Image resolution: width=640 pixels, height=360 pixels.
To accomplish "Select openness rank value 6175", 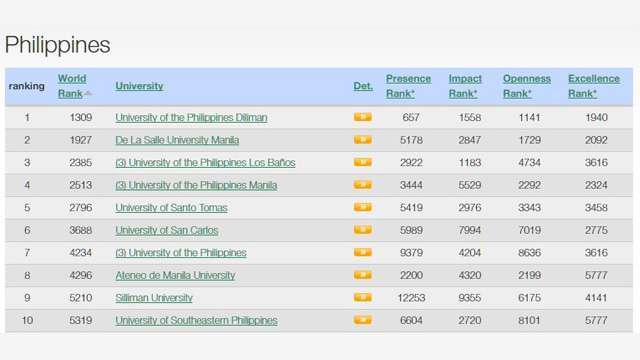I will click(x=529, y=298).
